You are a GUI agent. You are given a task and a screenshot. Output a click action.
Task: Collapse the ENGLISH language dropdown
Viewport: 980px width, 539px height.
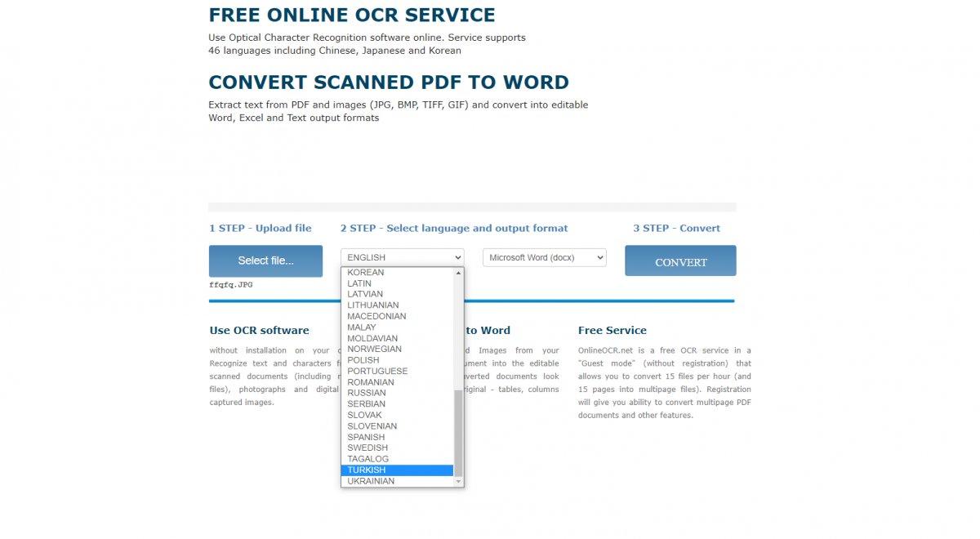[x=402, y=257]
